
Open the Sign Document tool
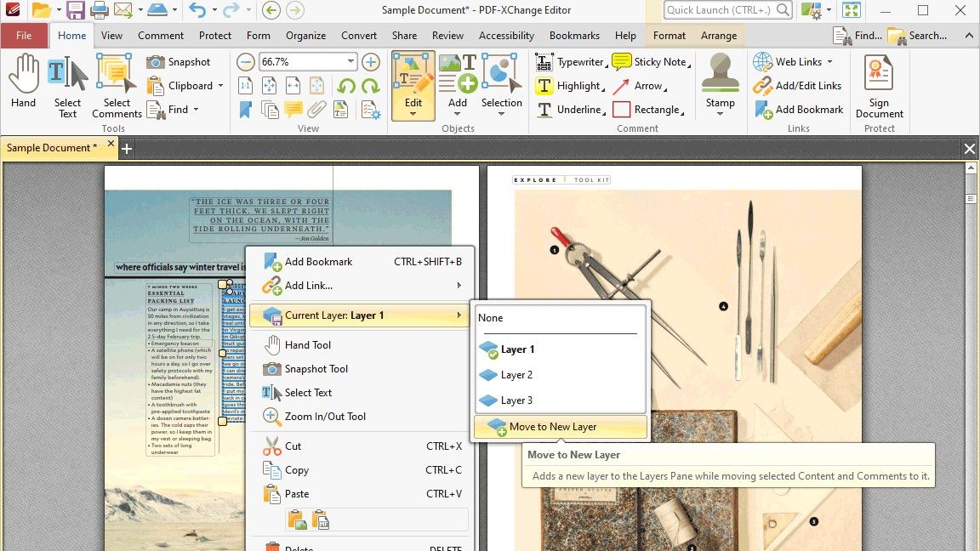(879, 85)
